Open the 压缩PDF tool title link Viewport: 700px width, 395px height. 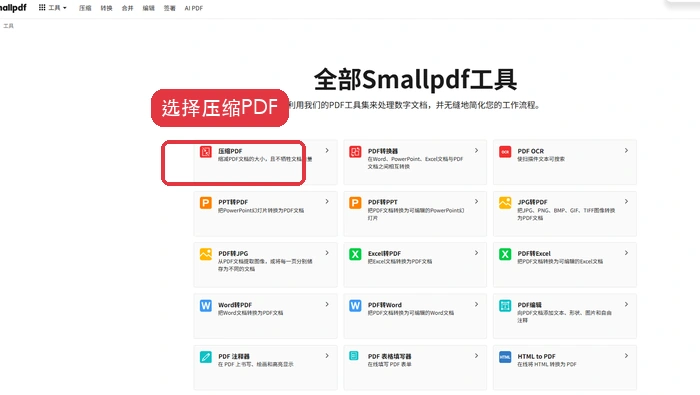click(230, 151)
